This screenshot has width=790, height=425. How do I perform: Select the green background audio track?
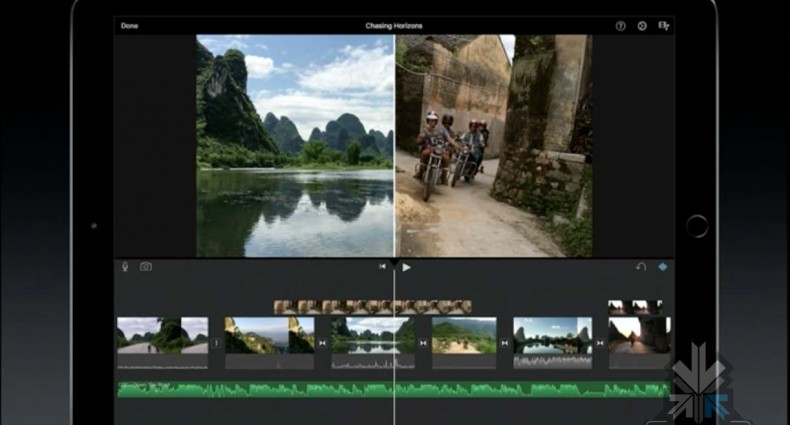click(x=392, y=389)
